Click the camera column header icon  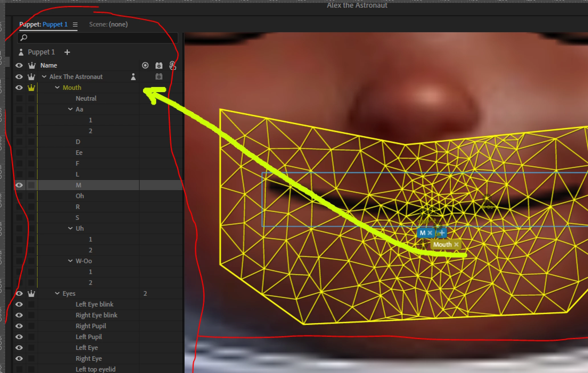[x=159, y=66]
